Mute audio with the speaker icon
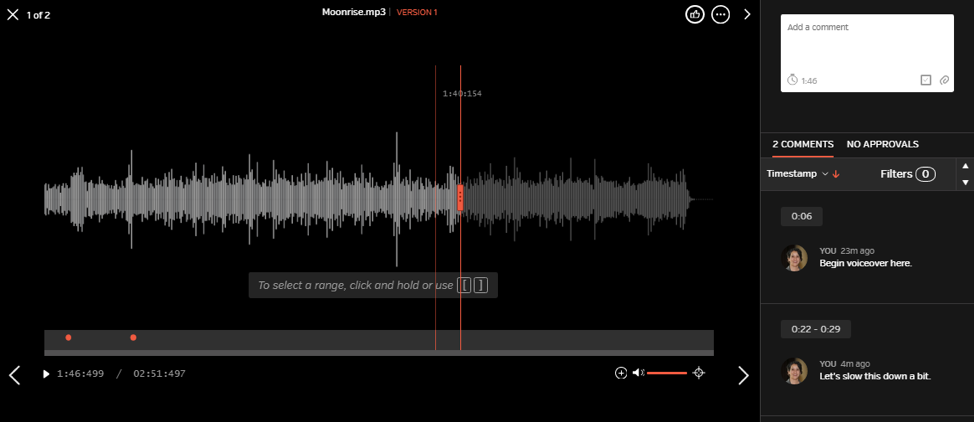The height and width of the screenshot is (422, 974). [x=638, y=373]
